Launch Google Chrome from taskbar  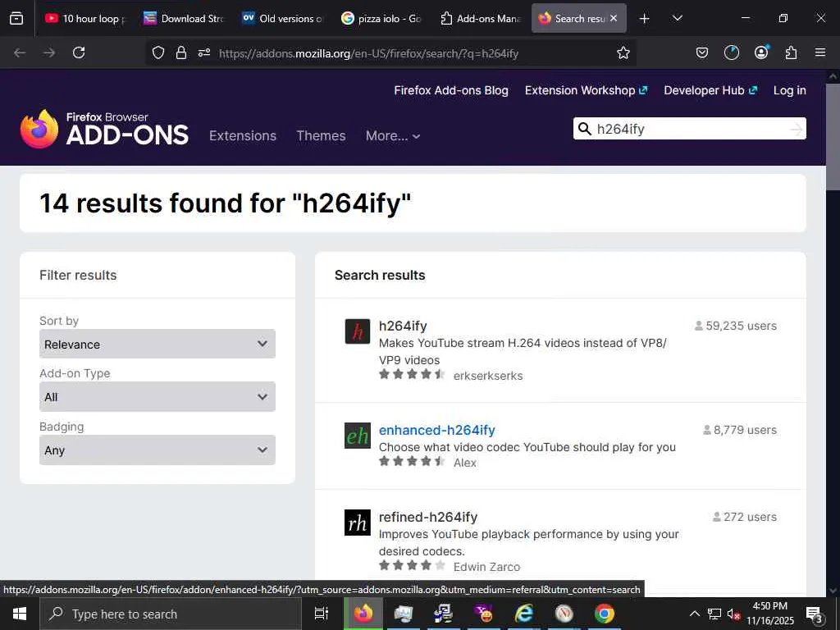click(x=604, y=614)
